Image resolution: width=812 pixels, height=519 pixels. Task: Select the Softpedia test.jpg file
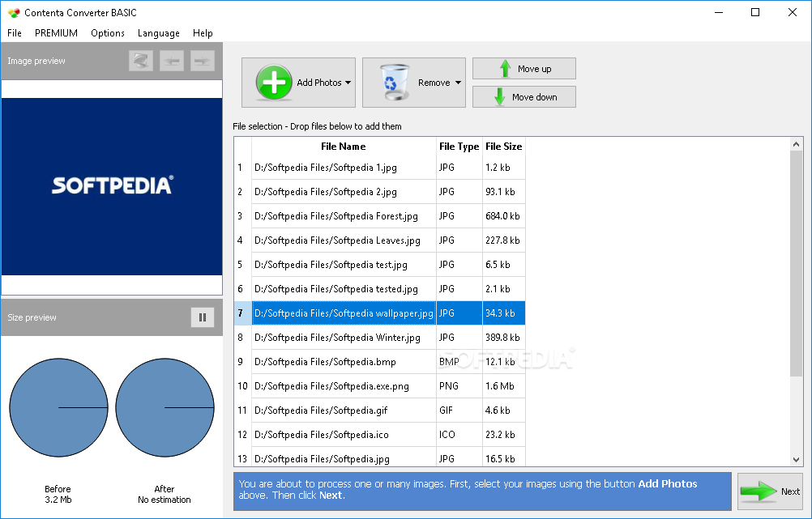[344, 265]
